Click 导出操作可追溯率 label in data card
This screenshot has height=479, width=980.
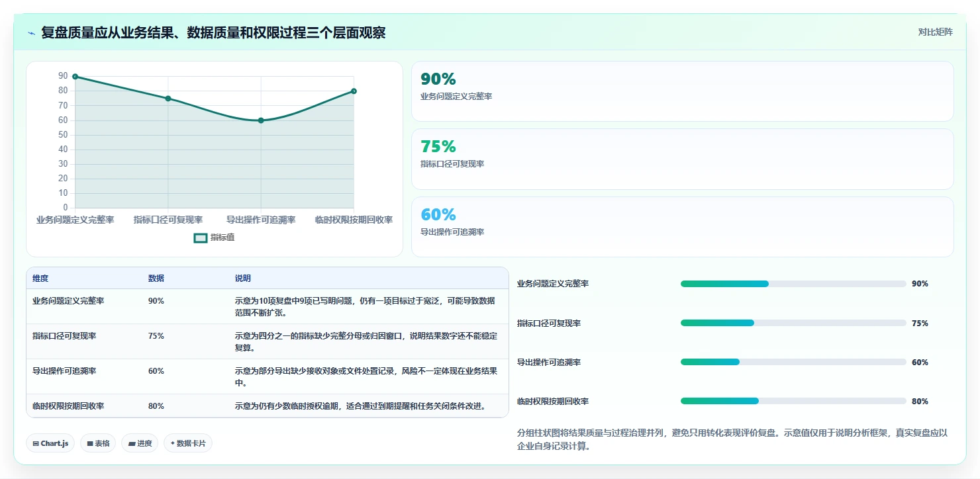(452, 232)
